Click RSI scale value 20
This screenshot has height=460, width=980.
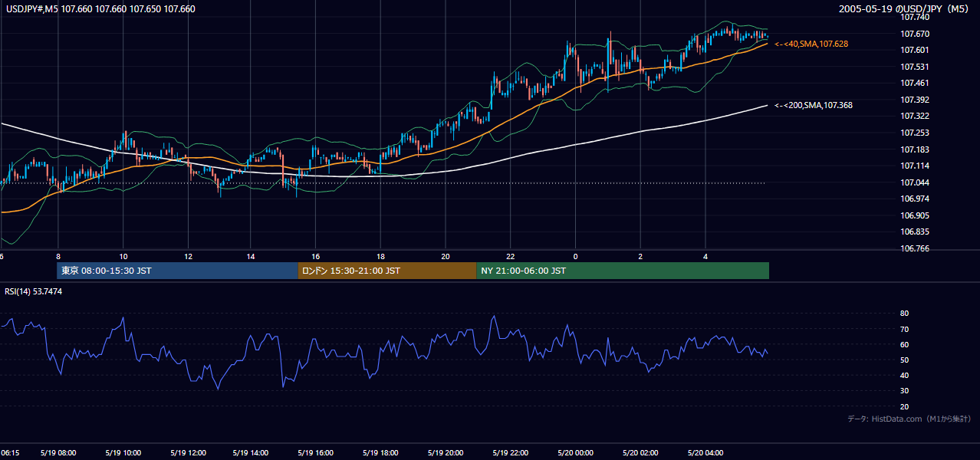point(905,406)
